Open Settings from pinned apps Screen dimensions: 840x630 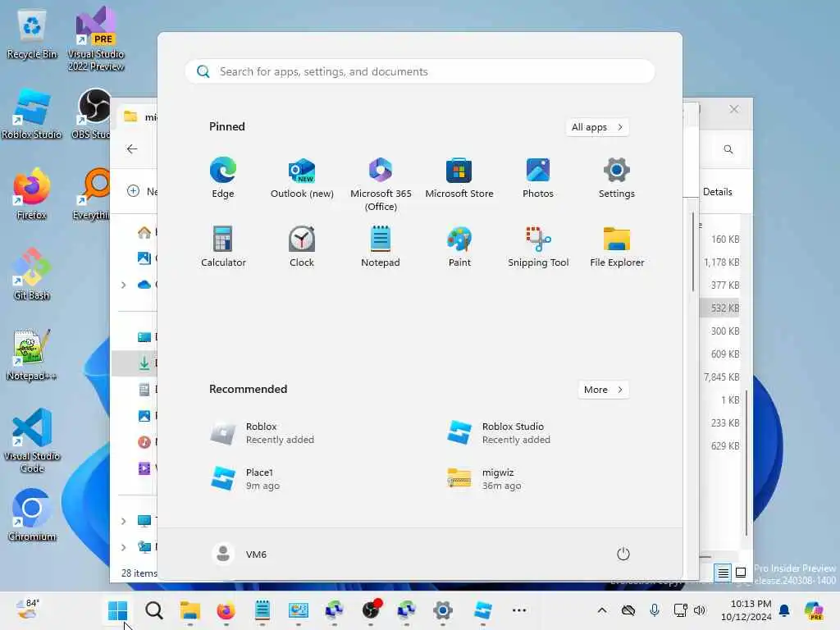click(x=617, y=178)
